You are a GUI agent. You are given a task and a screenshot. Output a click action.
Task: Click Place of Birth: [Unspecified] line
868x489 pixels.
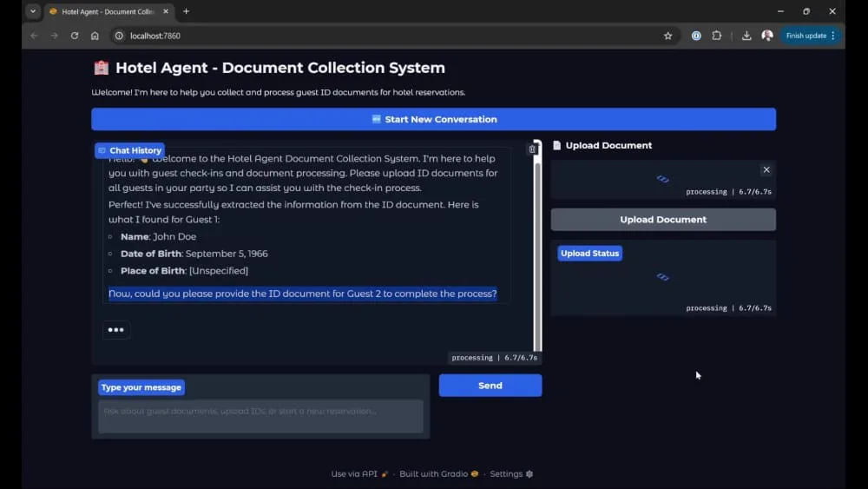coord(184,271)
